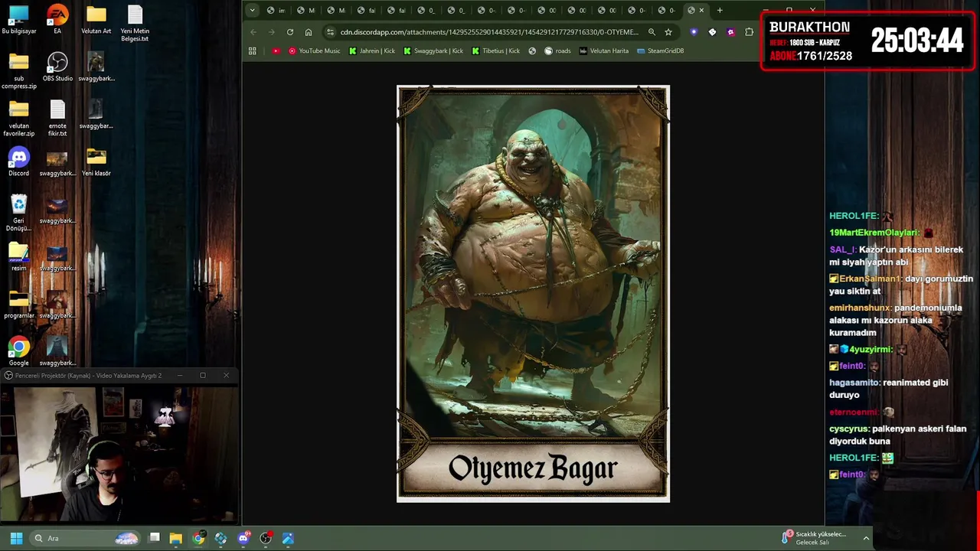Open the Jahrein | Kick bookmark

(372, 51)
